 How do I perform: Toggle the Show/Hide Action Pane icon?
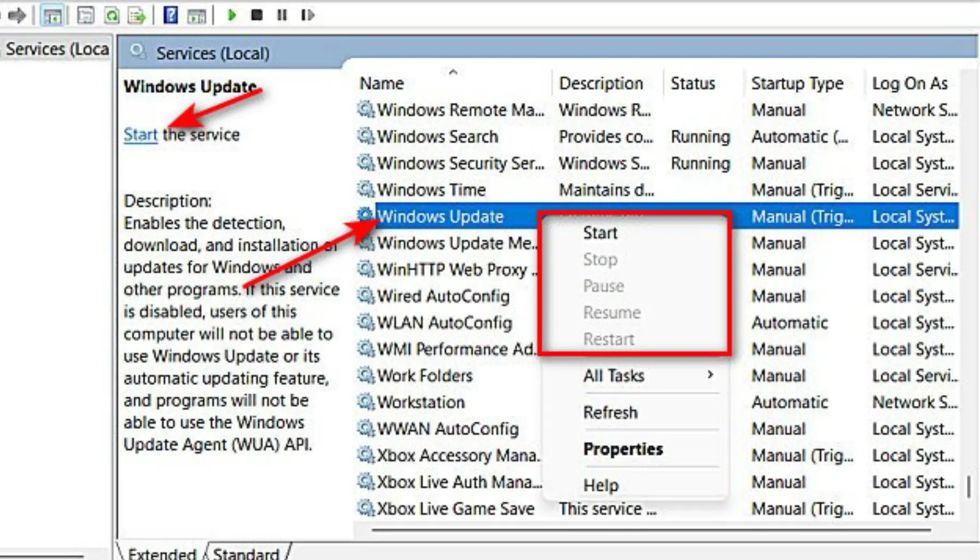[196, 16]
